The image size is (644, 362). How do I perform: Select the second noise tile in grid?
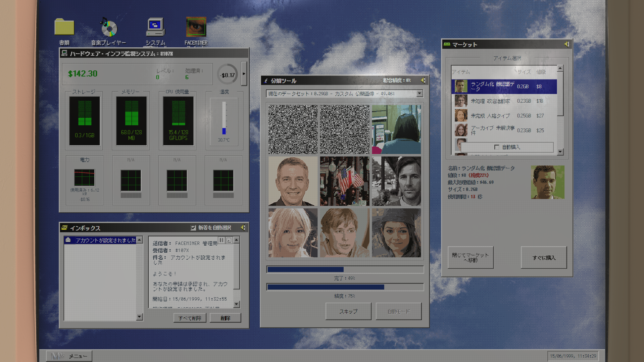tap(345, 130)
